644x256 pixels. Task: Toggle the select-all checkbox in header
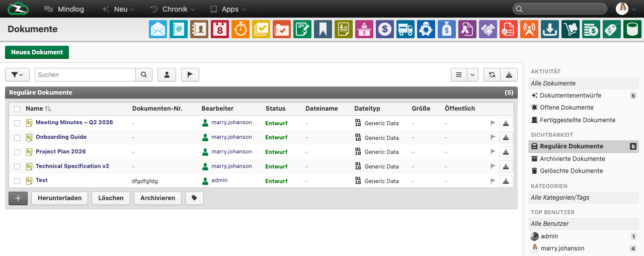[17, 109]
